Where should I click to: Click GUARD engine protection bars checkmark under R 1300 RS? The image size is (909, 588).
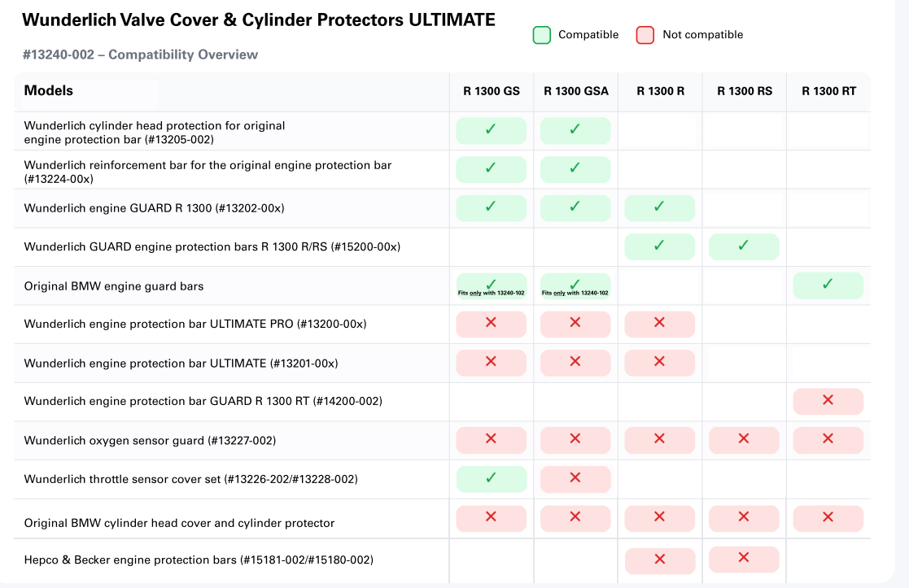click(744, 246)
